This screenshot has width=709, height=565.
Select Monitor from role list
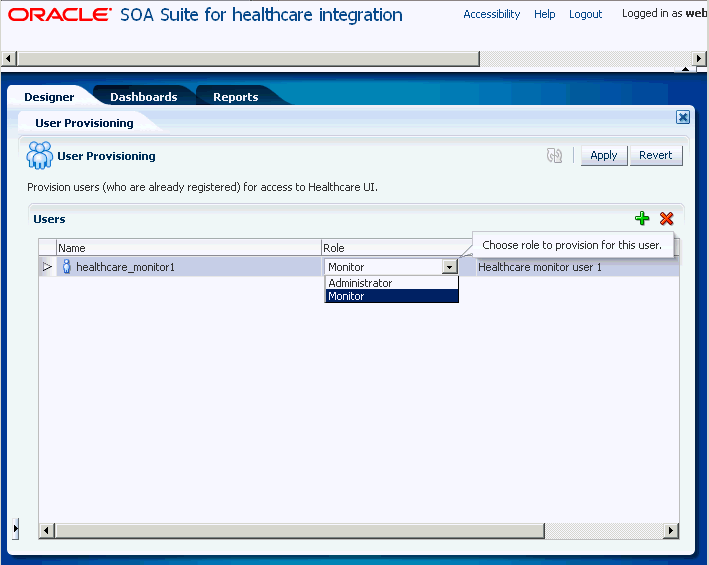(x=392, y=296)
